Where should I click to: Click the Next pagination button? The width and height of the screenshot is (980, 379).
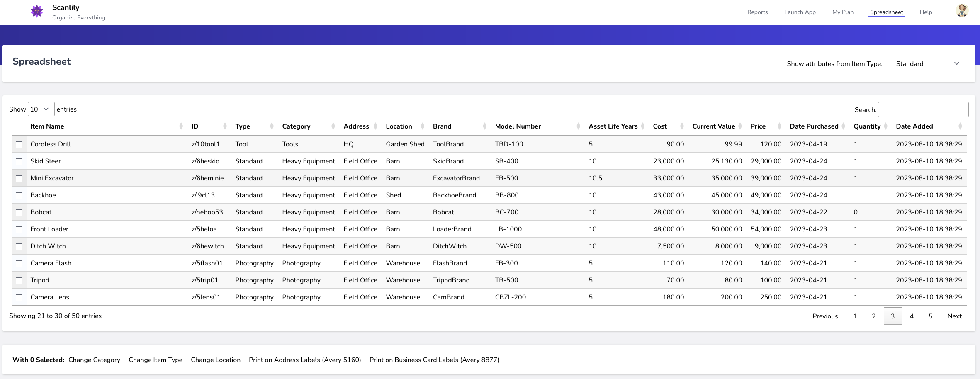coord(954,316)
